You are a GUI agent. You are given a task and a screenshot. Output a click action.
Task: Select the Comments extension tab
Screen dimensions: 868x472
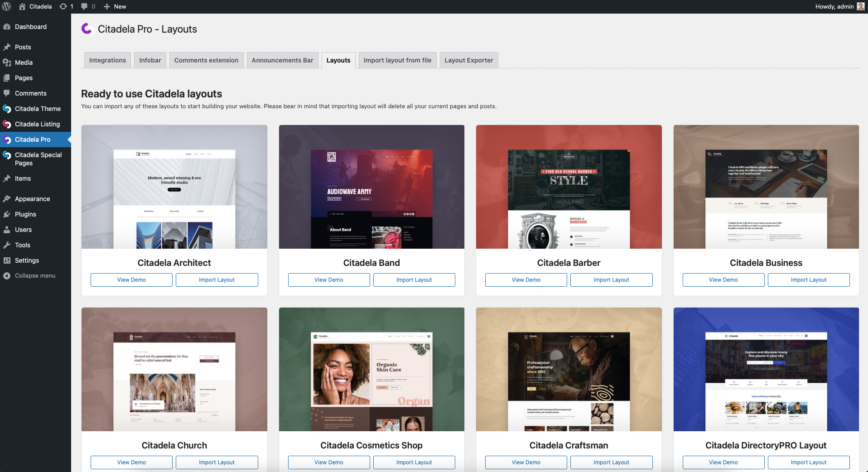pyautogui.click(x=206, y=60)
